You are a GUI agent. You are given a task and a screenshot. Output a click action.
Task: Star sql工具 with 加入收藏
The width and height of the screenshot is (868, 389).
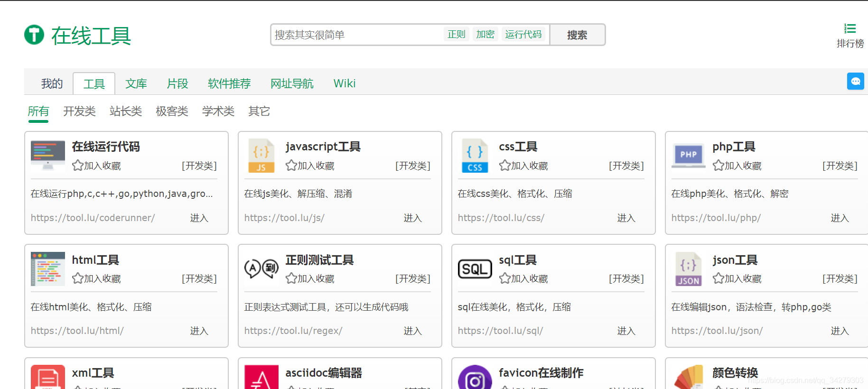[523, 278]
